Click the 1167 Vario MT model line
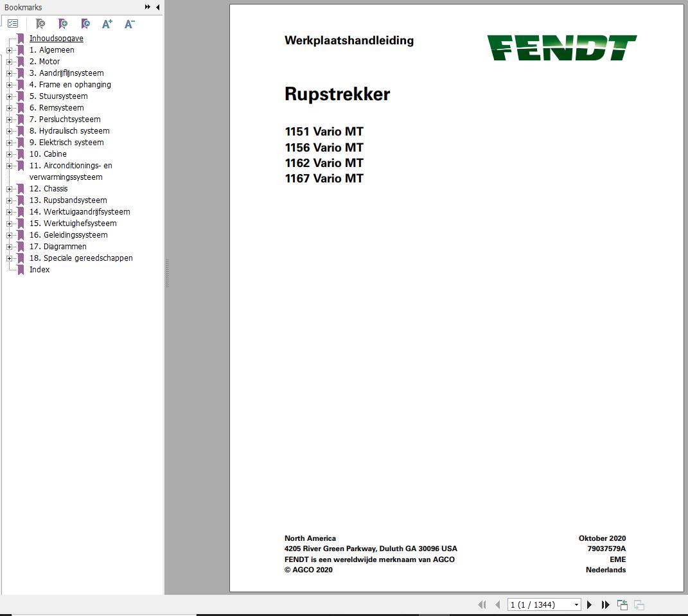688x616 pixels. pyautogui.click(x=324, y=178)
